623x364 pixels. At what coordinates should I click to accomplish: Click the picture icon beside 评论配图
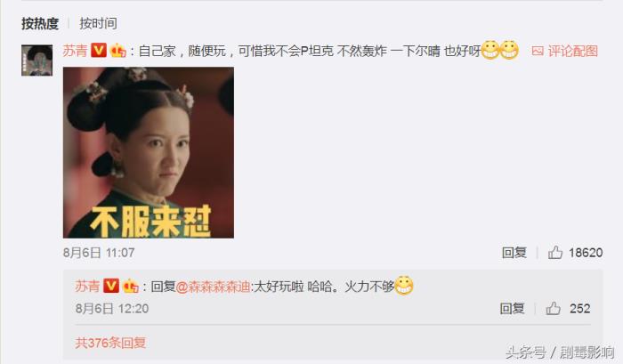pyautogui.click(x=538, y=51)
